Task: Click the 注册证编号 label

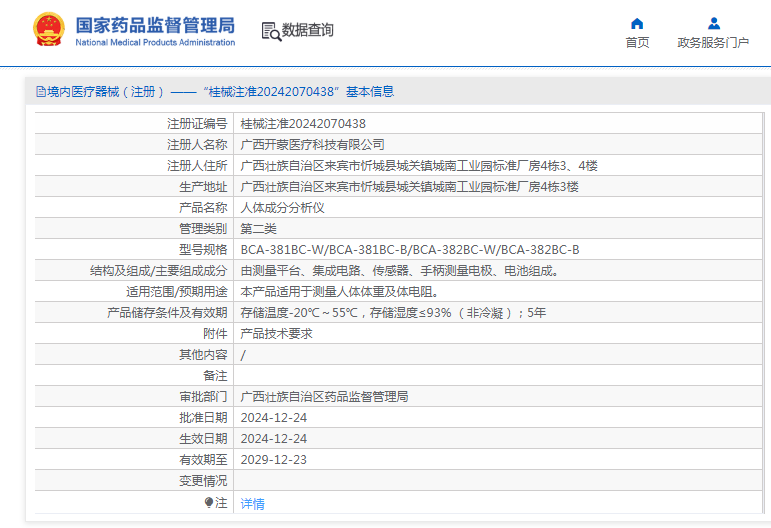Action: pyautogui.click(x=197, y=124)
